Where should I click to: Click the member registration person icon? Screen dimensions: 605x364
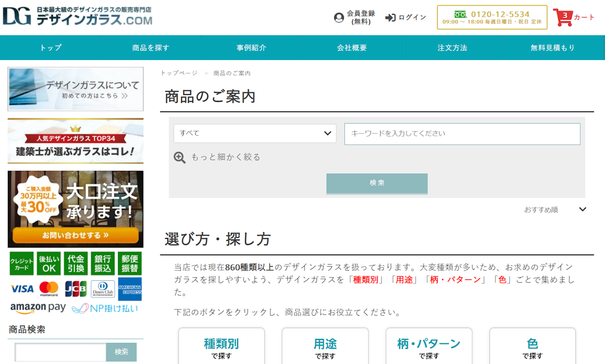pyautogui.click(x=339, y=18)
